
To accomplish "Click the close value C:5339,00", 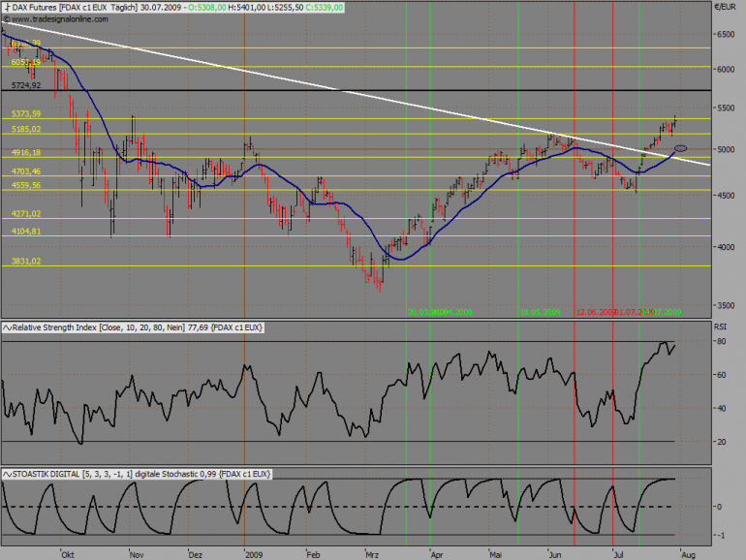I will click(324, 8).
